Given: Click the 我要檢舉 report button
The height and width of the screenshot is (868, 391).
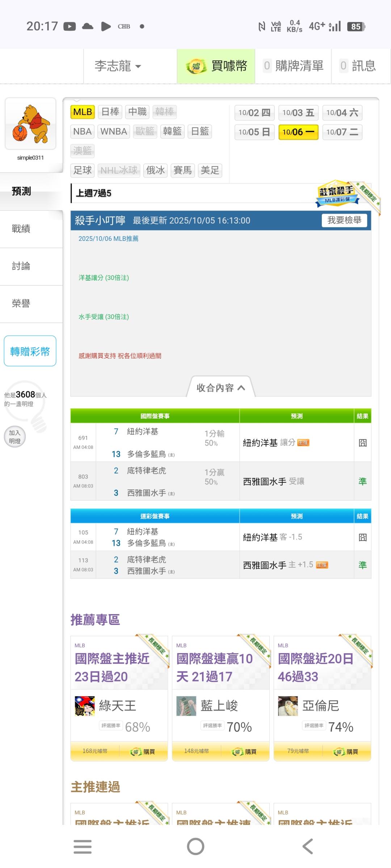Looking at the screenshot, I should [344, 220].
